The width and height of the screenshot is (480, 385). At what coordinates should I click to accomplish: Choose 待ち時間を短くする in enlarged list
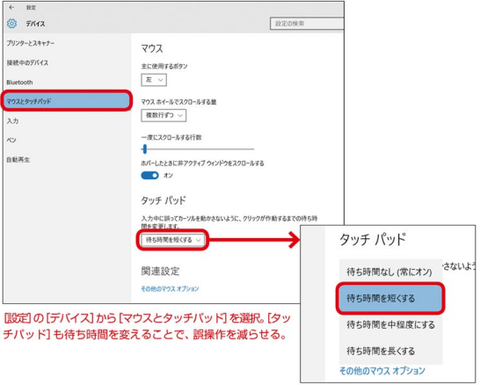click(391, 298)
